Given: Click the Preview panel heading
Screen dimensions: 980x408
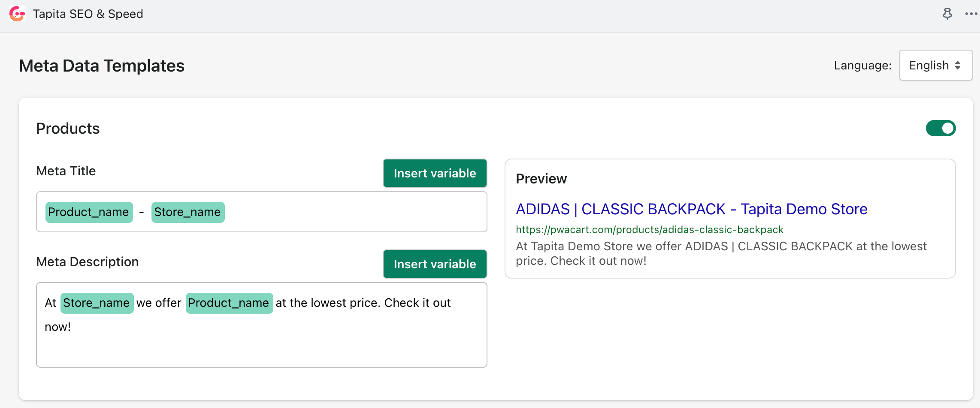Looking at the screenshot, I should (x=541, y=179).
